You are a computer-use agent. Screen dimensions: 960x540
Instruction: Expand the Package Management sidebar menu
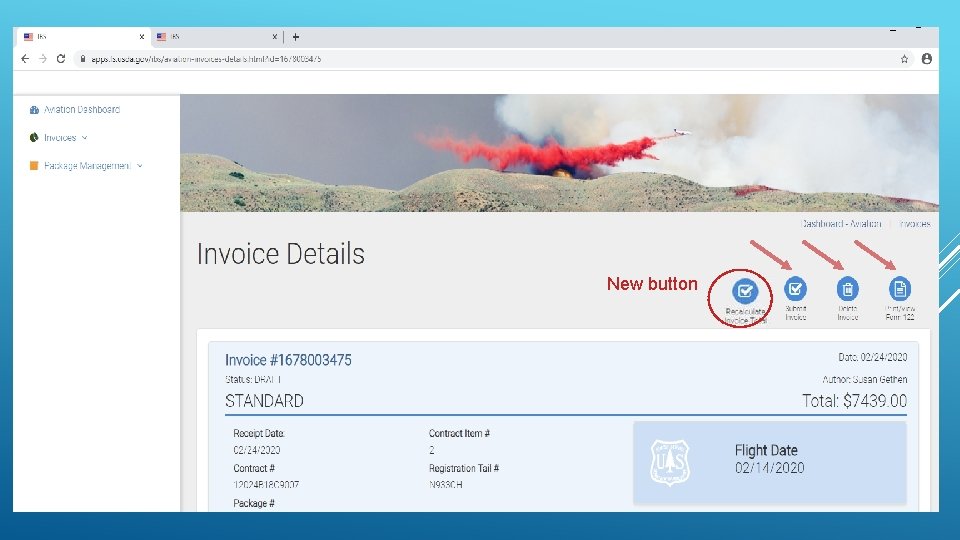pos(86,166)
